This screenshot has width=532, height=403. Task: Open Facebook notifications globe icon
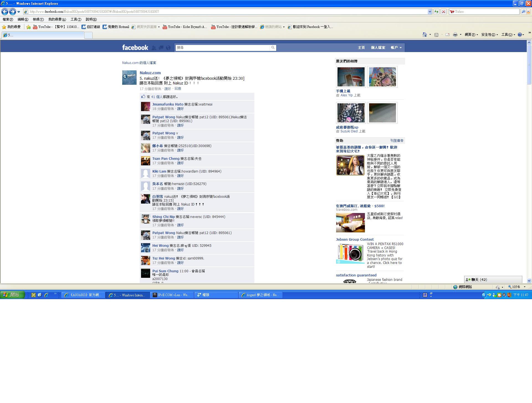pos(168,48)
